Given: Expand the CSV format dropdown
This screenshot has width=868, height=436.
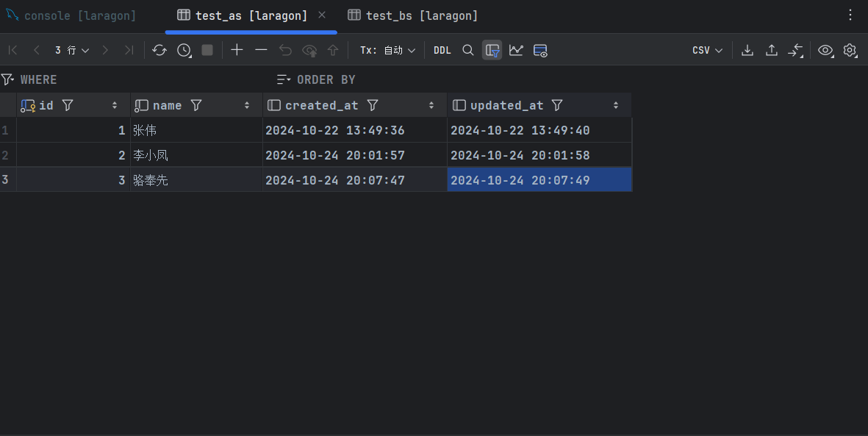Looking at the screenshot, I should [x=707, y=50].
